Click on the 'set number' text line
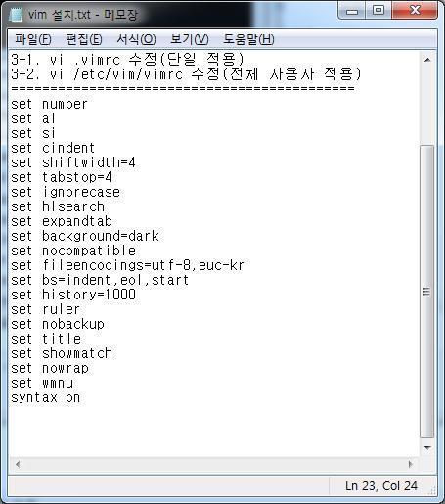Image resolution: width=445 pixels, height=504 pixels. [49, 105]
